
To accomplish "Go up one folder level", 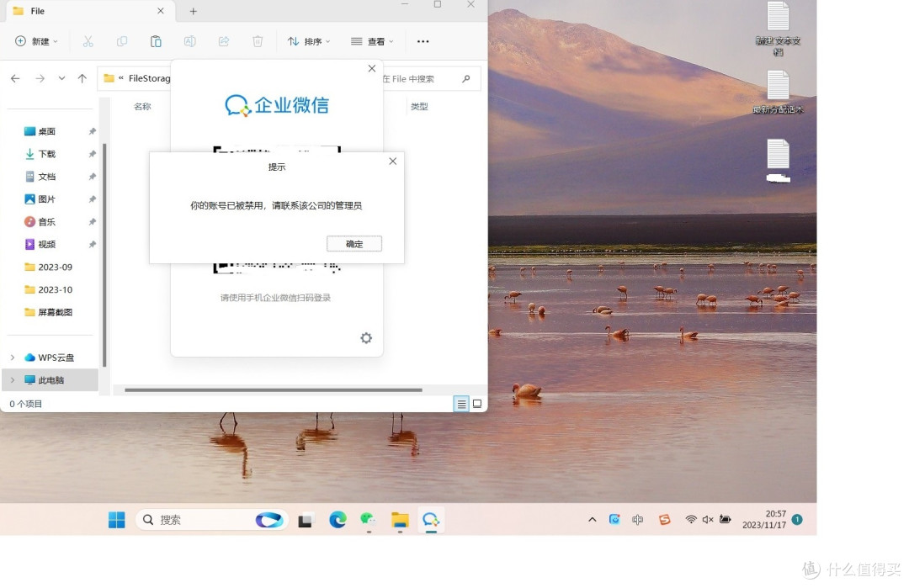I will click(x=82, y=78).
